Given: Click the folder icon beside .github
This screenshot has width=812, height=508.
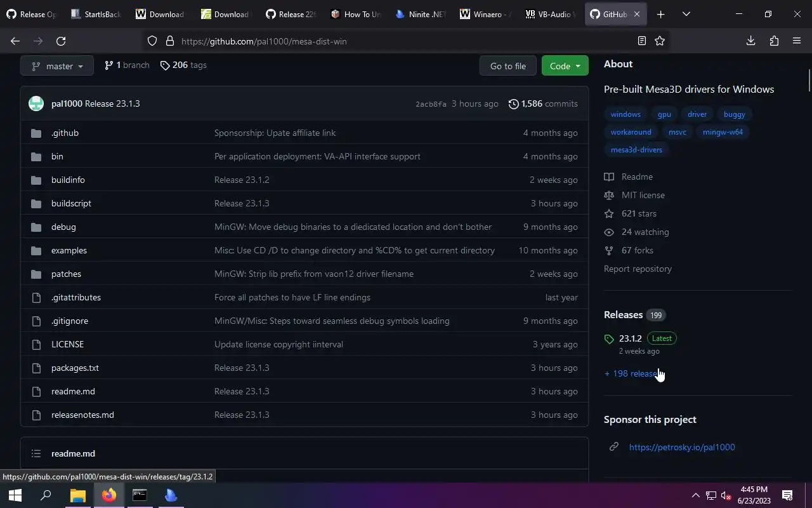Looking at the screenshot, I should point(36,133).
